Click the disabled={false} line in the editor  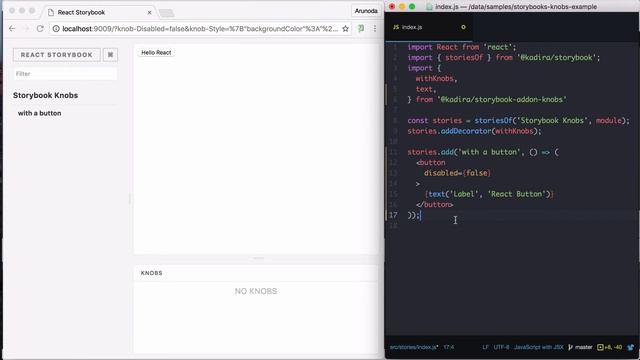click(x=457, y=173)
